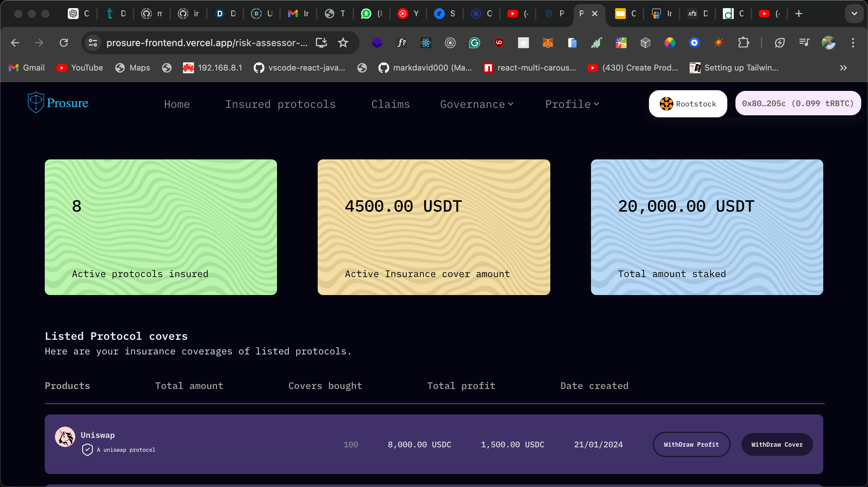The width and height of the screenshot is (868, 487).
Task: Click the Uniswap unicorn logo
Action: coord(65,437)
